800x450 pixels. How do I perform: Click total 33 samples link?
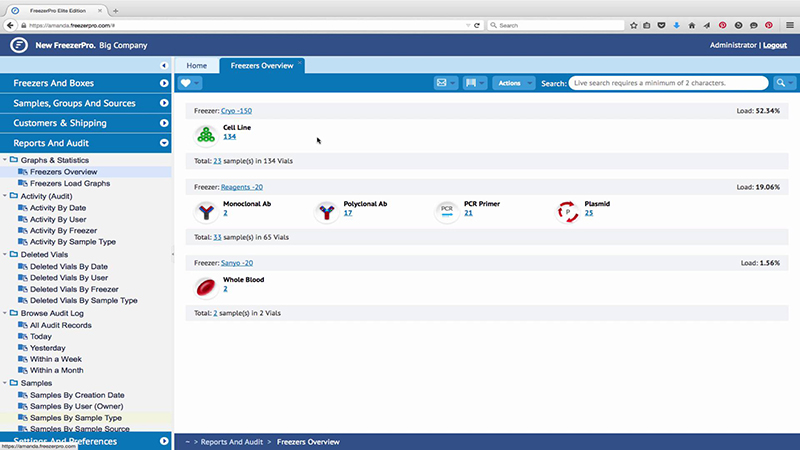217,237
